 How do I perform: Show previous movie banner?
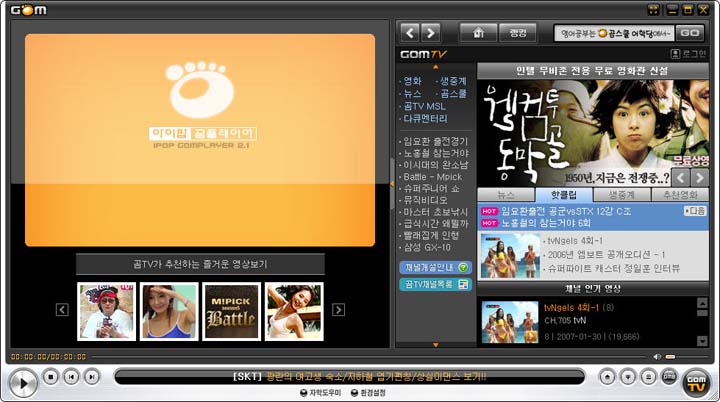click(x=681, y=177)
